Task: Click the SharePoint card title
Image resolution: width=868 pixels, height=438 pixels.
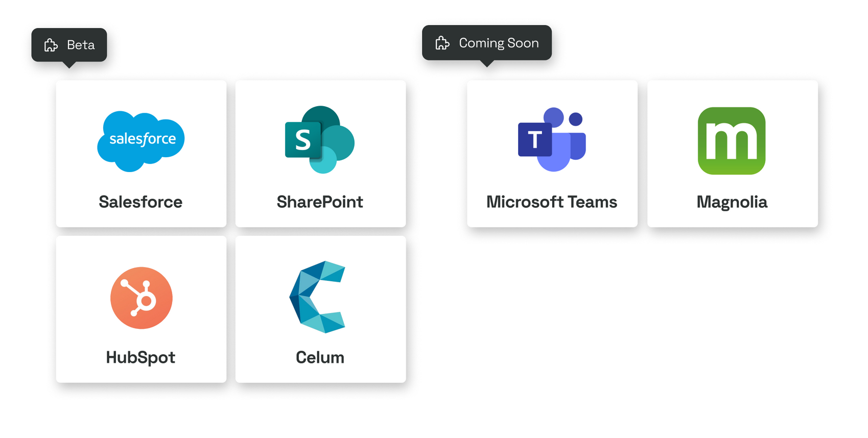Action: 320,202
